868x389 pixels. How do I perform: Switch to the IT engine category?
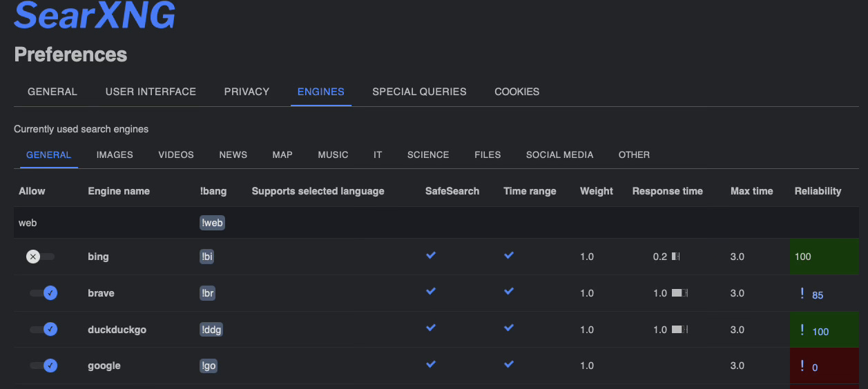378,155
